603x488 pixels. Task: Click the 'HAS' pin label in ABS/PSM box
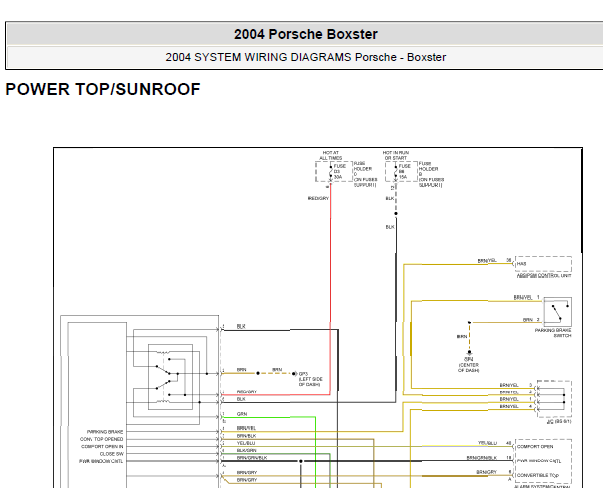(521, 264)
